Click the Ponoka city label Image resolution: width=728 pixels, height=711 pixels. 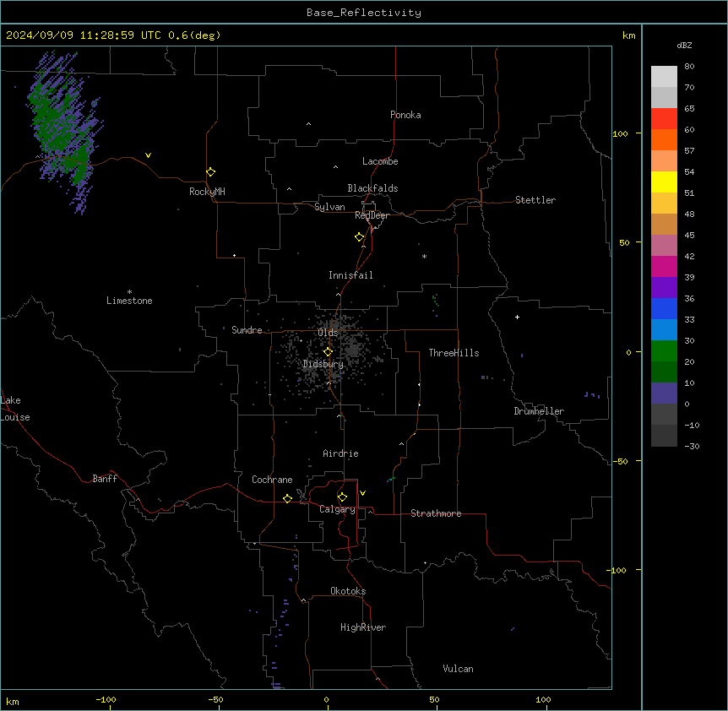coord(405,115)
